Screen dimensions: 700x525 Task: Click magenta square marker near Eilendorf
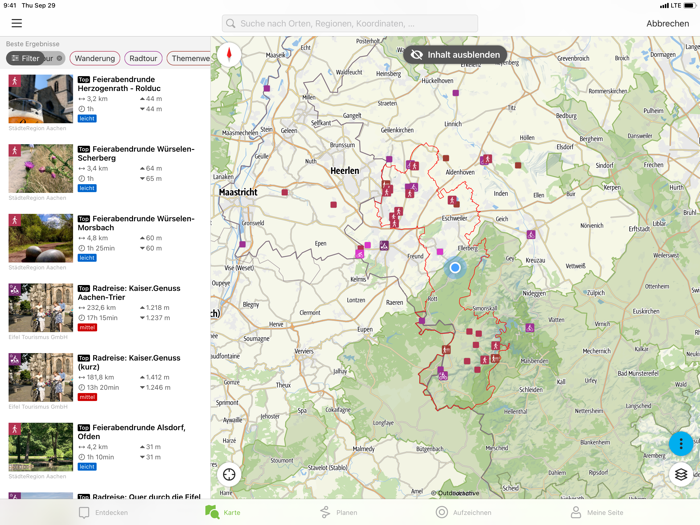440,252
